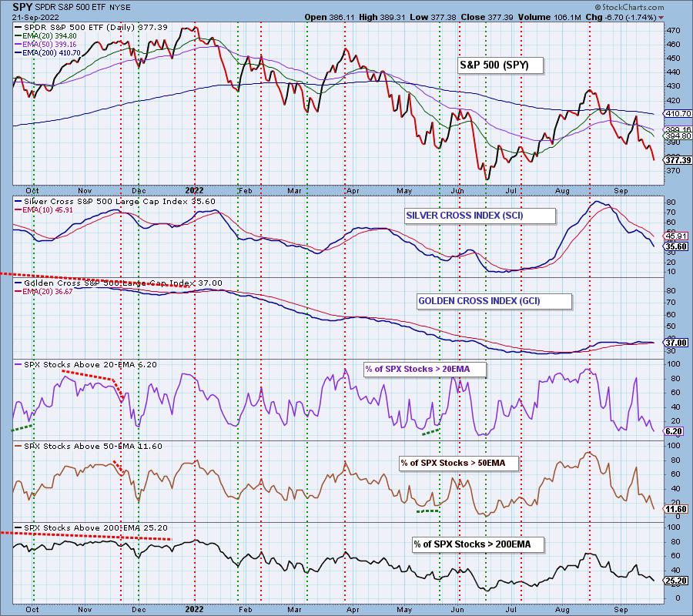Viewport: 693px width, 616px height.
Task: Click the SPDR S&P 500 ETF (Daily) legend
Action: pos(92,28)
